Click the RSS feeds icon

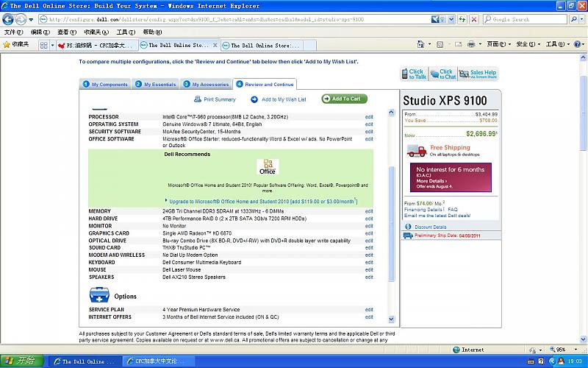(440, 45)
